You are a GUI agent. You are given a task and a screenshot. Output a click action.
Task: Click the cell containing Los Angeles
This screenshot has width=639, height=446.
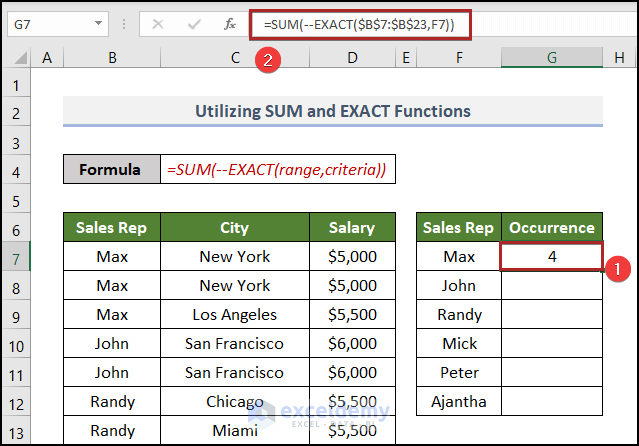coord(234,314)
